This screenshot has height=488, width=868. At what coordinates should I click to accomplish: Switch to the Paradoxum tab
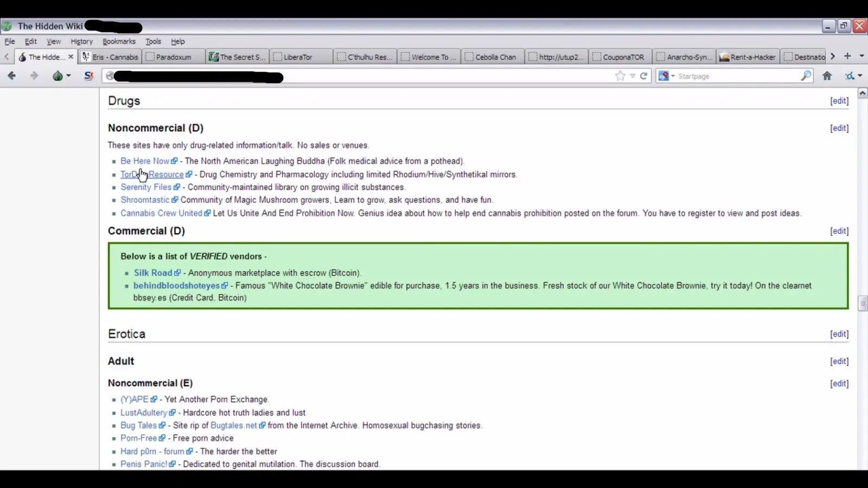tap(174, 56)
